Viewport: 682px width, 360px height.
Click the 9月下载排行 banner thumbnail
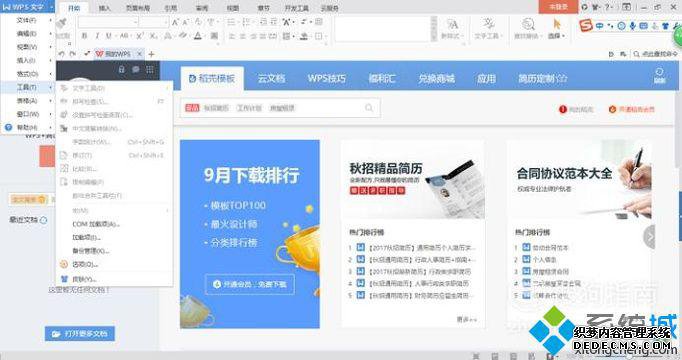coord(250,234)
